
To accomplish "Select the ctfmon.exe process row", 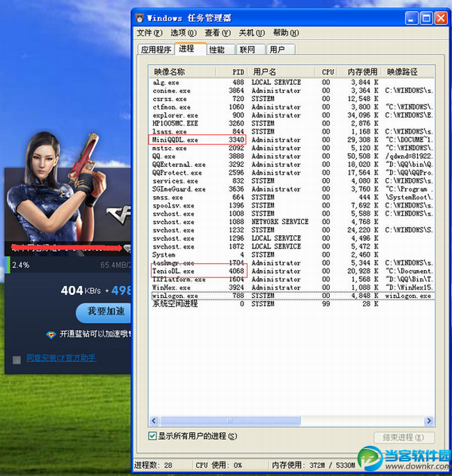I will click(x=292, y=107).
